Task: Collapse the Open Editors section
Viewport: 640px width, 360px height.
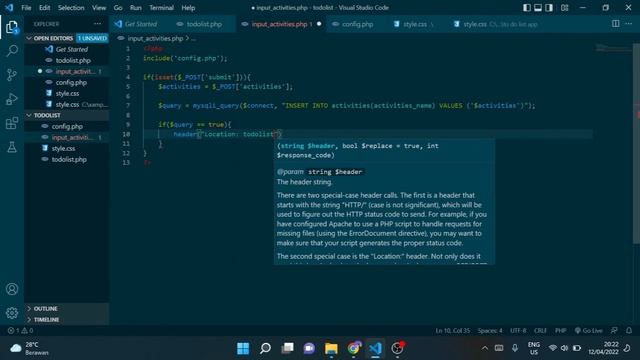Action: pyautogui.click(x=67, y=38)
